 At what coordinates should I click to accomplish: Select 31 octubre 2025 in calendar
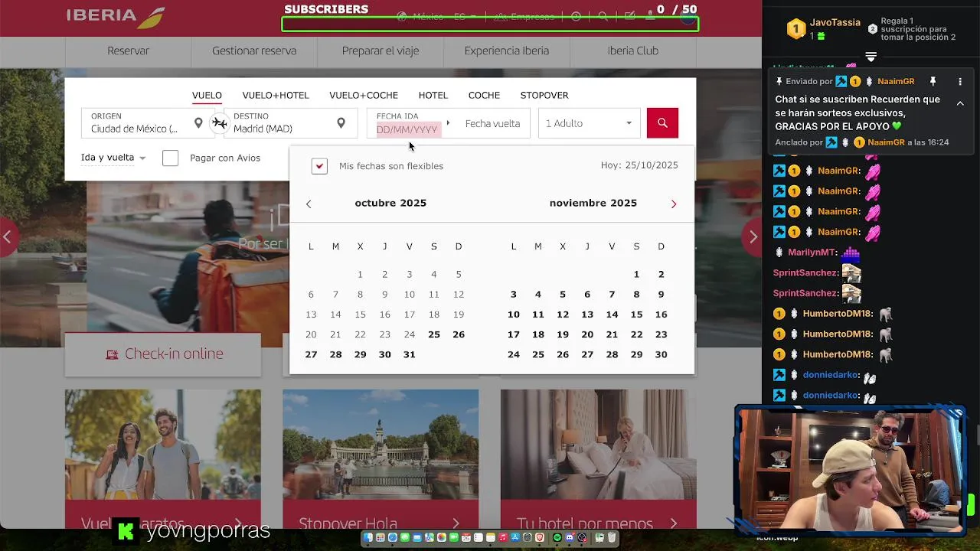point(410,354)
